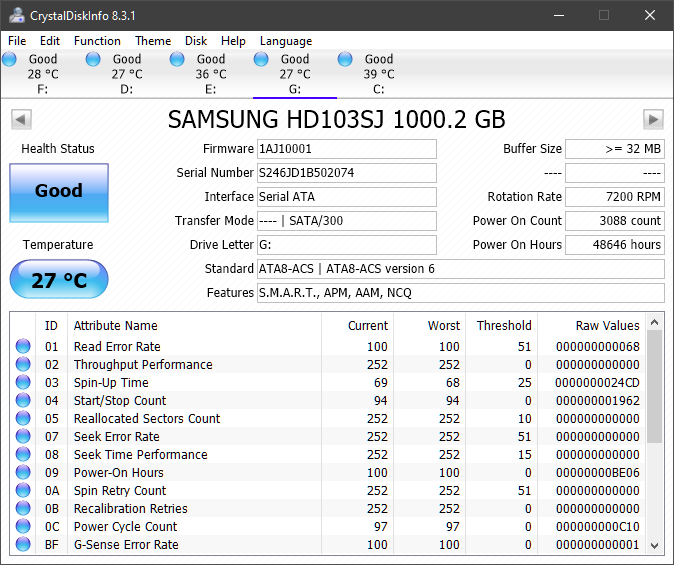Viewport: 674px width, 565px height.
Task: Select the Reallocated Sectors Count row text
Action: 147,418
